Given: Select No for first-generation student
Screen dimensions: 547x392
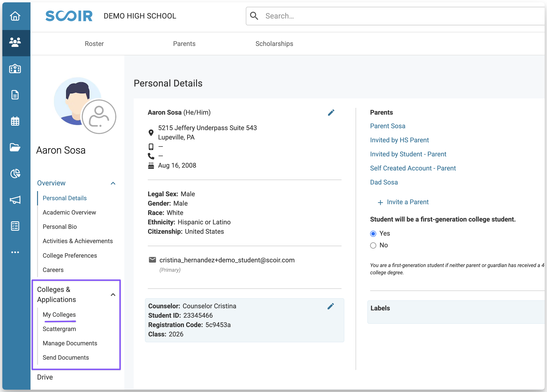Looking at the screenshot, I should 373,245.
